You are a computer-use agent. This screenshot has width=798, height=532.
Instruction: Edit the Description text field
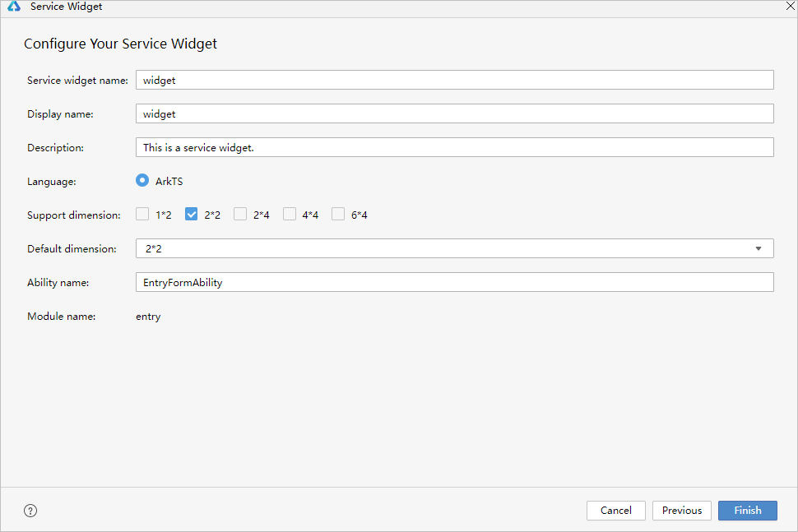pyautogui.click(x=454, y=148)
